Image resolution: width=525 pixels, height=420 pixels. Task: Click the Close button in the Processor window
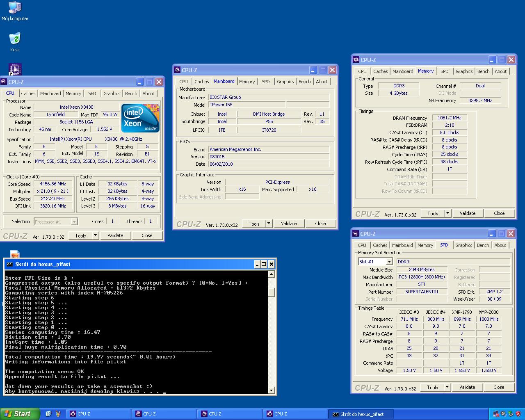147,235
